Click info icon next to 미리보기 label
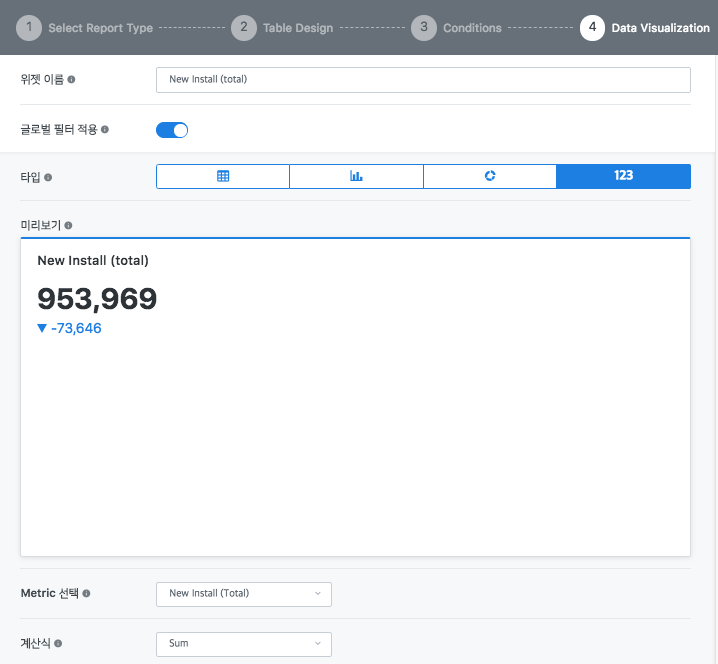 click(68, 226)
